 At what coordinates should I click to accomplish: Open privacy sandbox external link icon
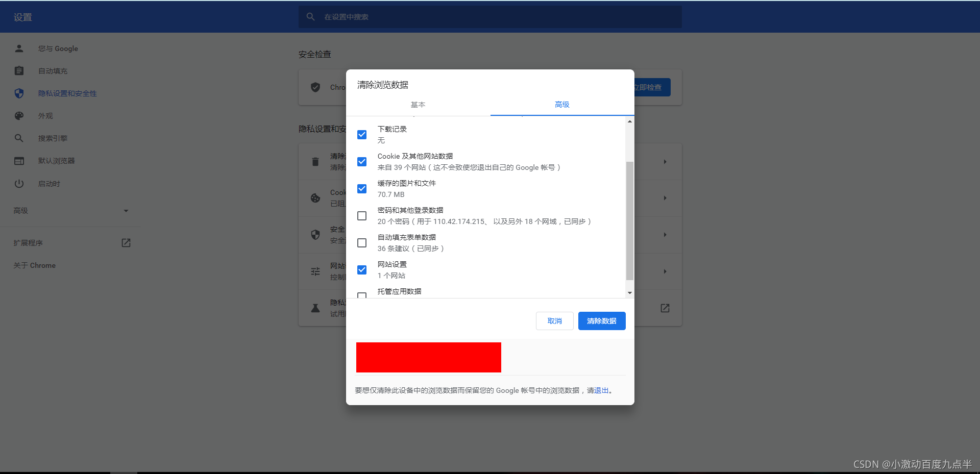click(x=665, y=308)
